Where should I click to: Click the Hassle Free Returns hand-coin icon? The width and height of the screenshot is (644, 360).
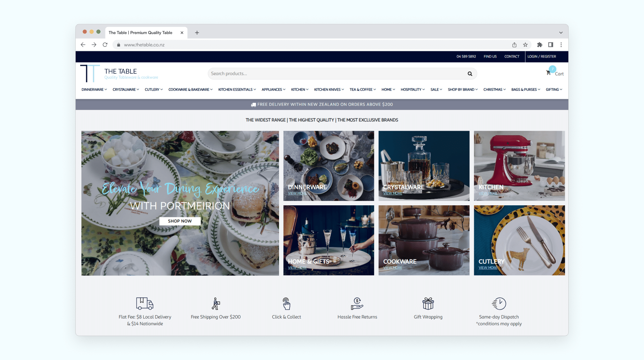click(357, 304)
